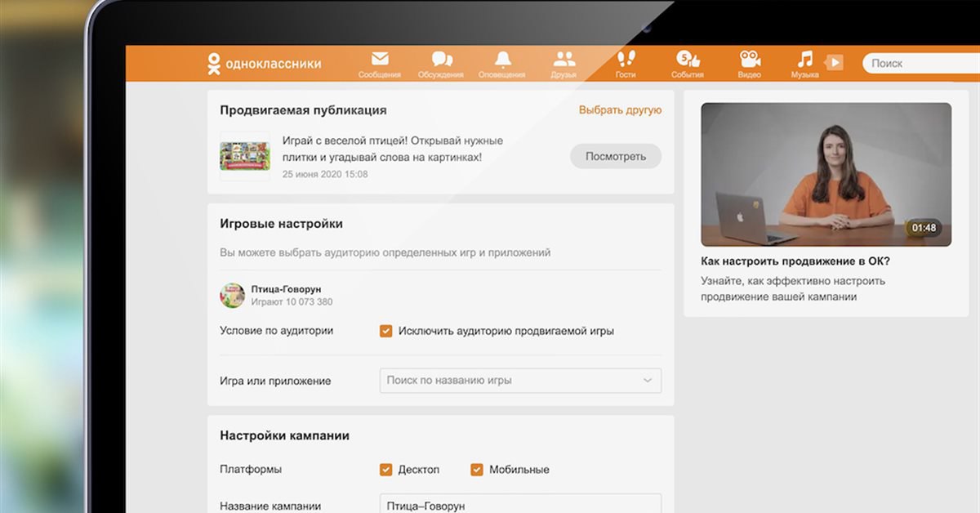Click the Игровые настройки heading
Viewport: 980px width, 513px height.
click(x=282, y=224)
